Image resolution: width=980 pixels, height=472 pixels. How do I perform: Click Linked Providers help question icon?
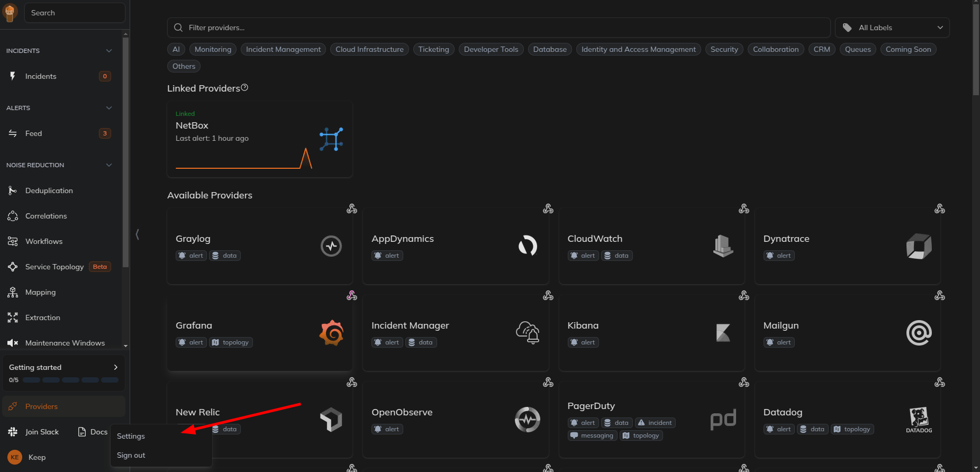click(x=244, y=88)
